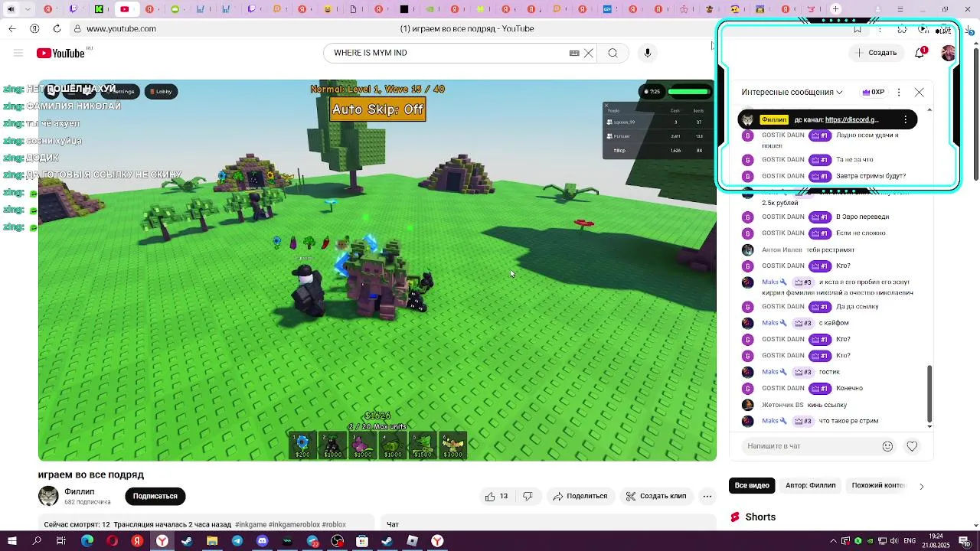Switch the ENG input language indicator
The image size is (980, 551).
coord(910,541)
